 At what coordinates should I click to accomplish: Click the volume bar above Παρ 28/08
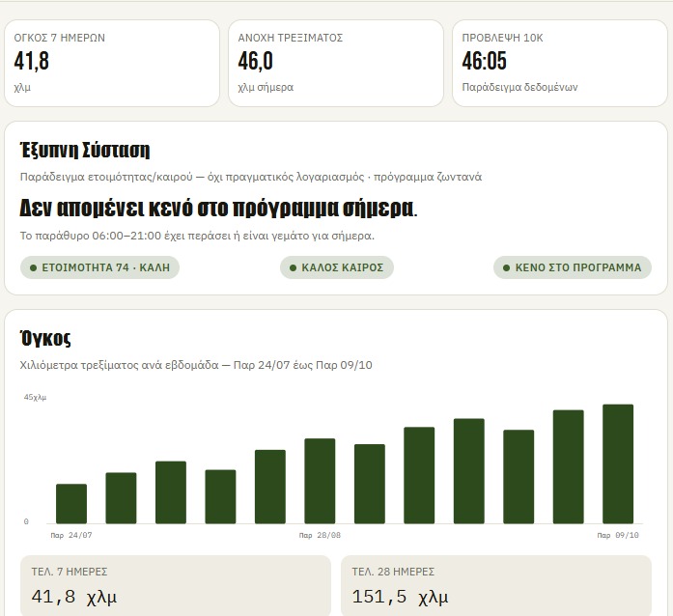(320, 481)
